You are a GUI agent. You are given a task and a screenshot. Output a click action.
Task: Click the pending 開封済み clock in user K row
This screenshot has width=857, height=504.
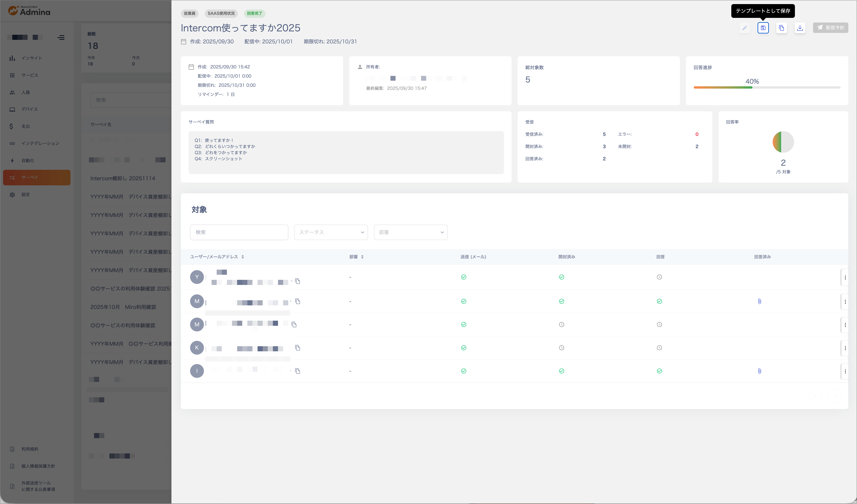tap(561, 348)
